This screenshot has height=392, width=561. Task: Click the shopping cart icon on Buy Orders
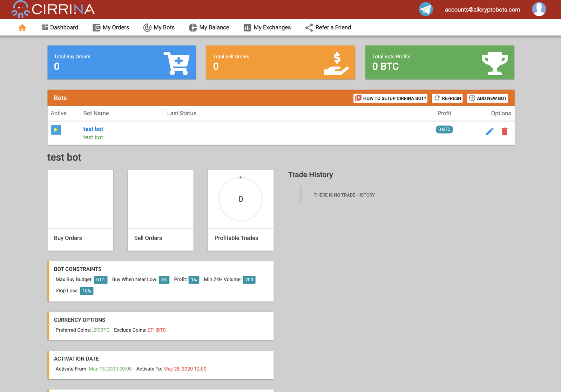(176, 63)
